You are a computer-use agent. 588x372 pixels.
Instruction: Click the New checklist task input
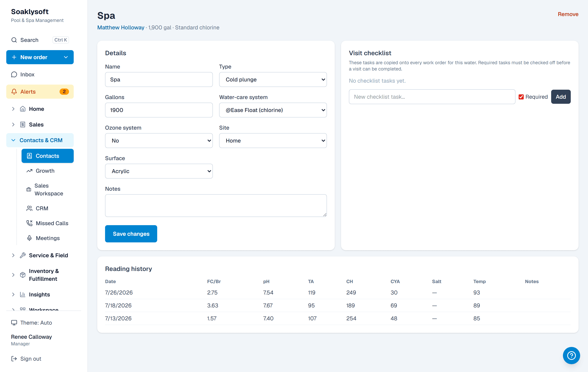click(432, 97)
